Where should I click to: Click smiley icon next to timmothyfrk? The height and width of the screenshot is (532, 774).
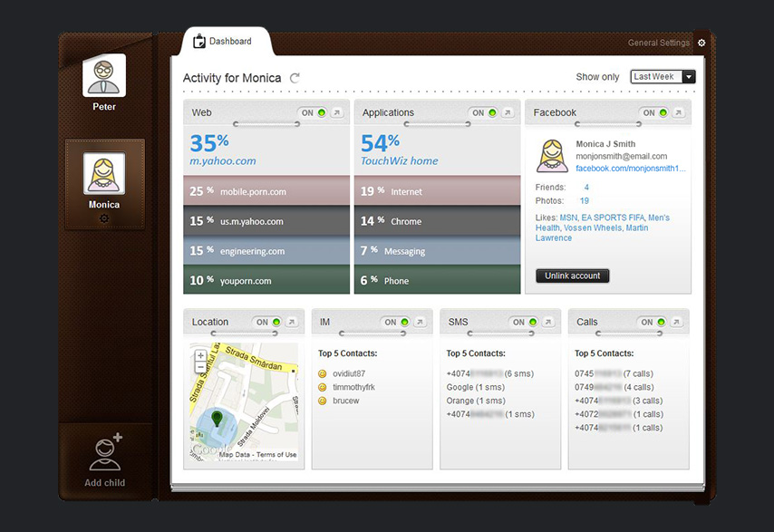[x=323, y=387]
